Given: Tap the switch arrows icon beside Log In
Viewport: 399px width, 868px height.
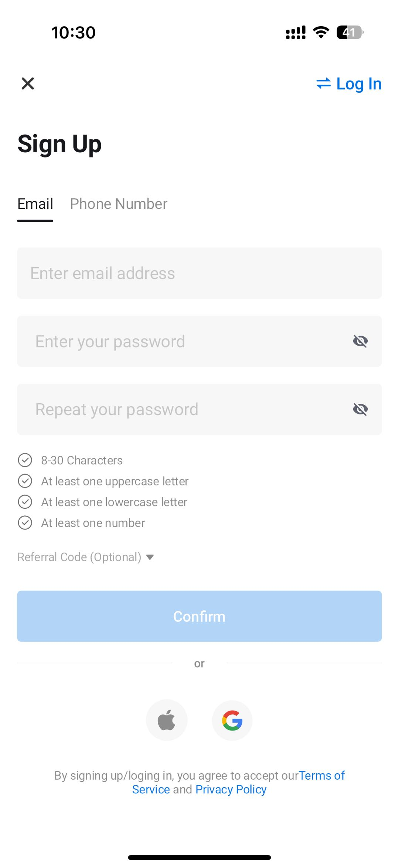Looking at the screenshot, I should click(x=323, y=84).
